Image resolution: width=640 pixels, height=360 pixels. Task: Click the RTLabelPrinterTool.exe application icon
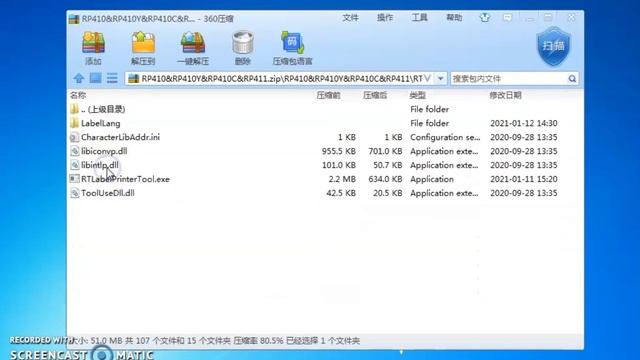pos(74,179)
